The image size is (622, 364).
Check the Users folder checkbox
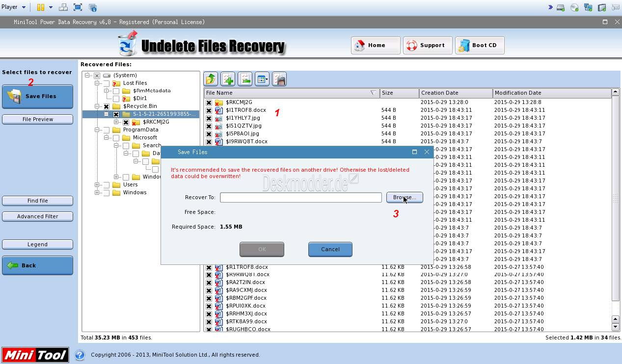coord(106,185)
